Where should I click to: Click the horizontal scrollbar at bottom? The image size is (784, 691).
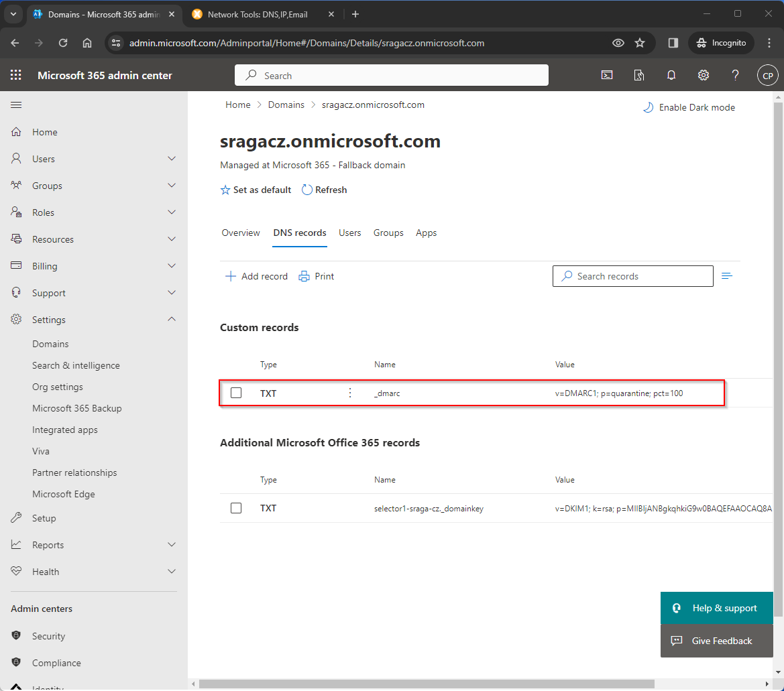click(x=427, y=684)
